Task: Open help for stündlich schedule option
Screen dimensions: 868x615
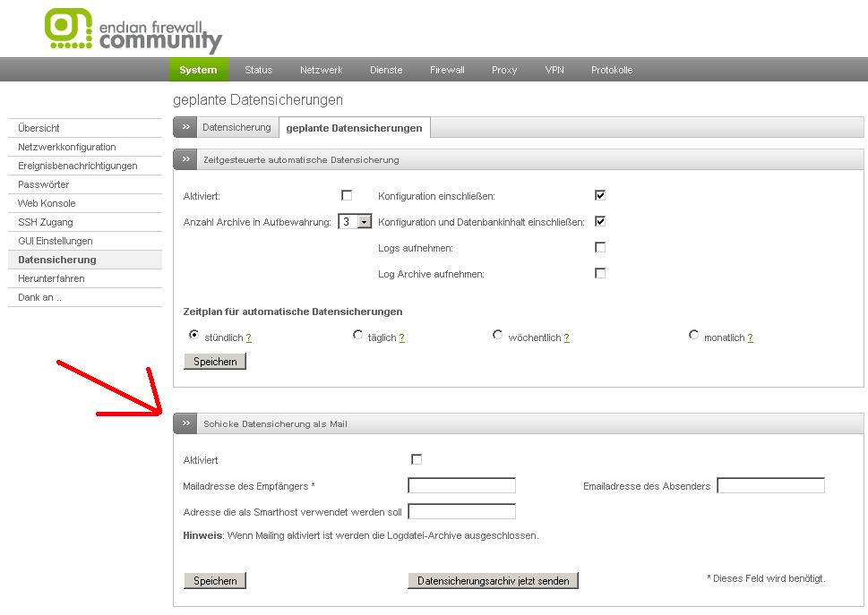Action: [248, 338]
